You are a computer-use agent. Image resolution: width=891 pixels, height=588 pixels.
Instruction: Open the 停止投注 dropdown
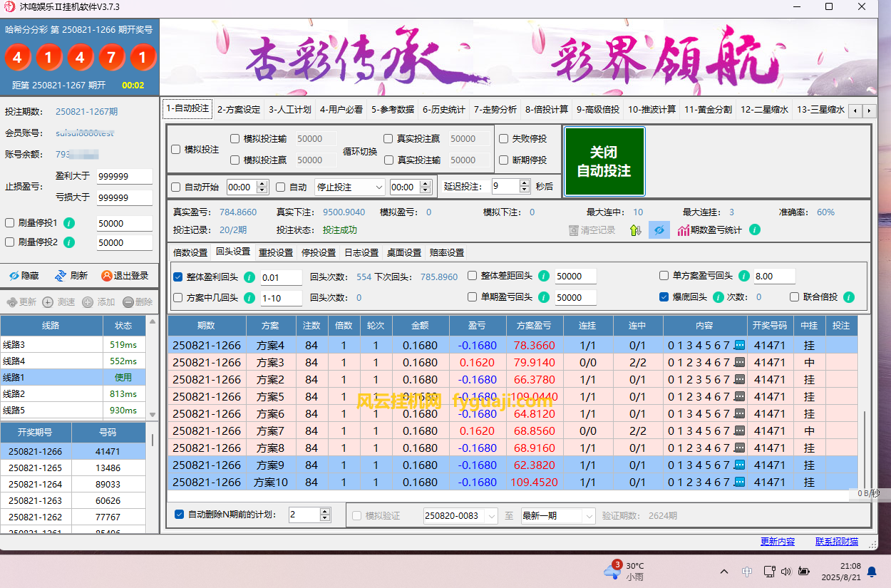click(x=349, y=187)
